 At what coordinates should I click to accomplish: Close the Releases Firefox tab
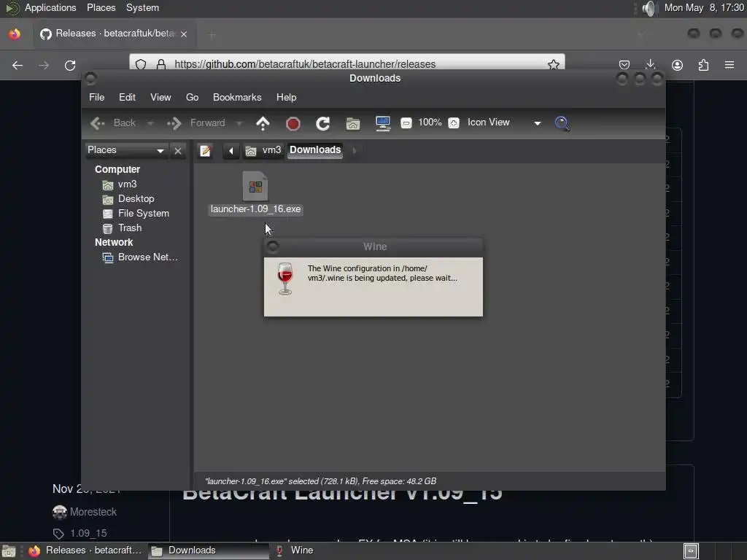point(184,34)
